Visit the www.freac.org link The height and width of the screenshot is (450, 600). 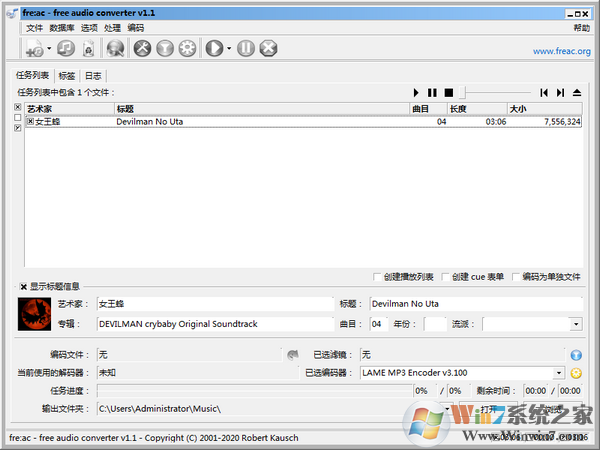561,51
